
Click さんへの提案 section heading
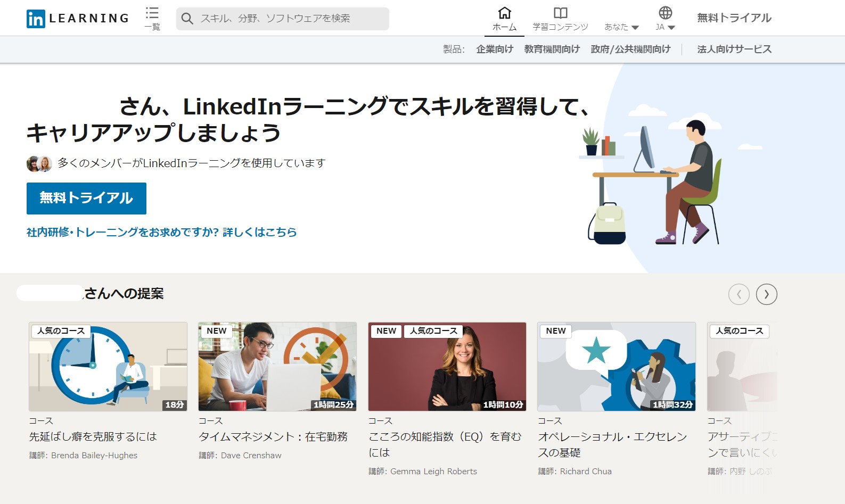pos(124,294)
